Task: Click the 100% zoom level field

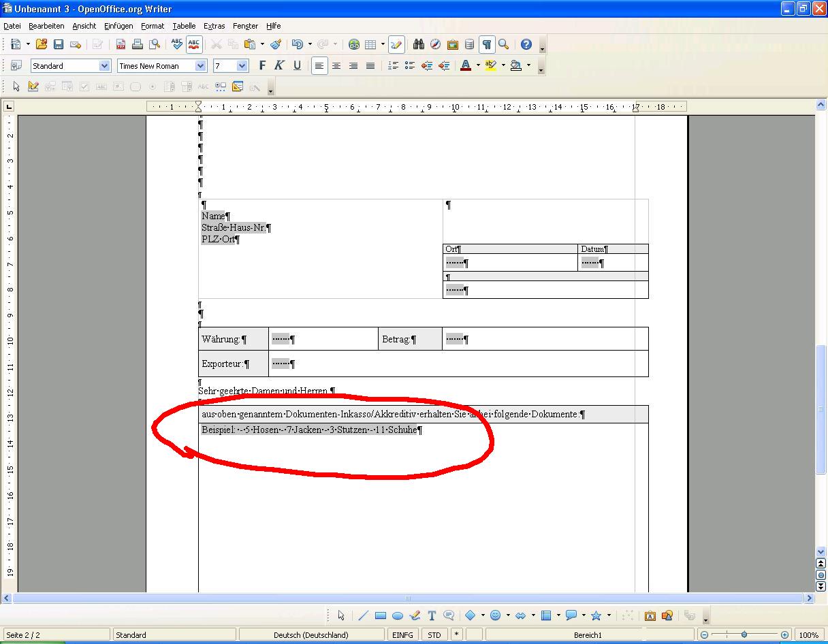Action: [808, 634]
